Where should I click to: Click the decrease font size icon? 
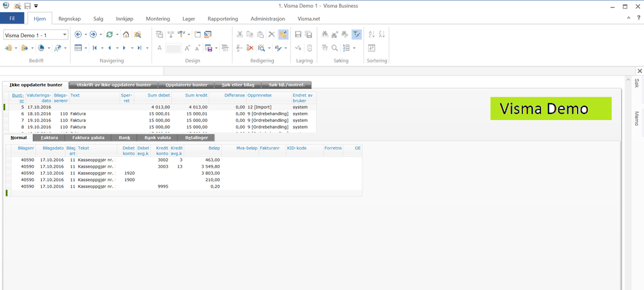click(x=197, y=48)
